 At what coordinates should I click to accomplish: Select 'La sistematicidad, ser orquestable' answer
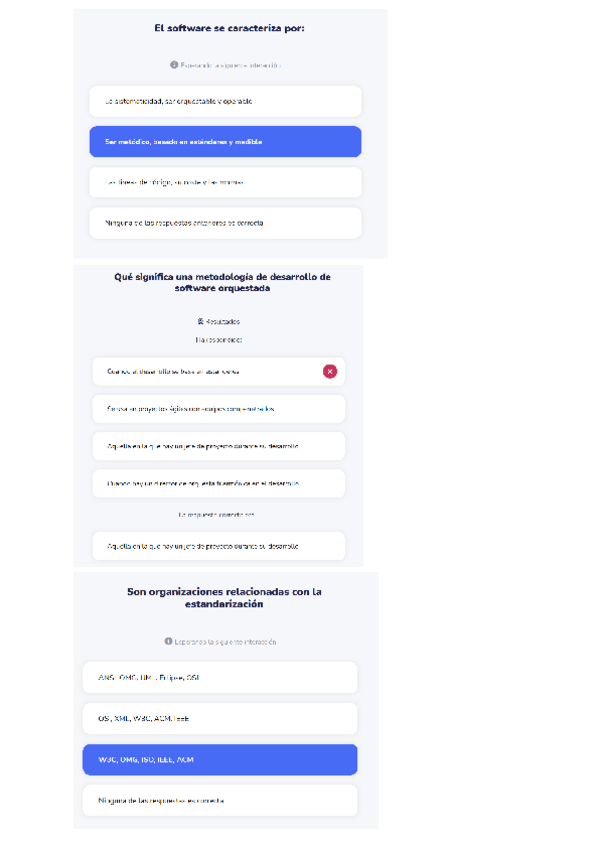point(225,101)
